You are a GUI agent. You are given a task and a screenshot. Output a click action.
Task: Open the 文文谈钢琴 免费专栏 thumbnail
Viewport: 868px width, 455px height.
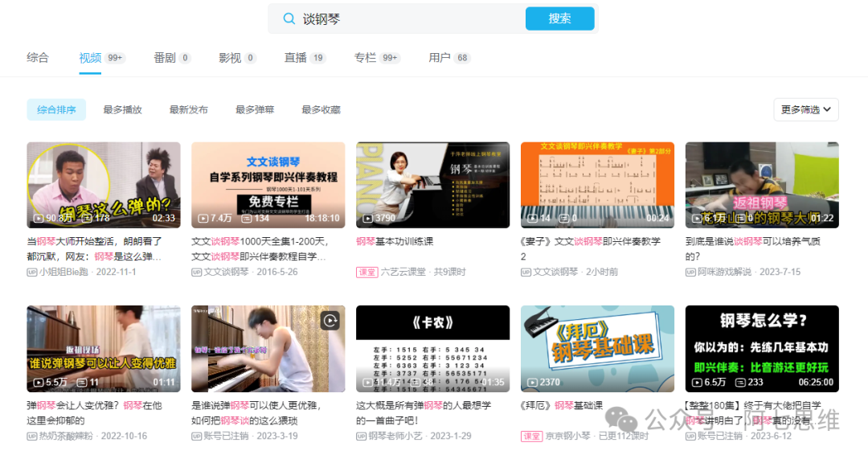268,185
